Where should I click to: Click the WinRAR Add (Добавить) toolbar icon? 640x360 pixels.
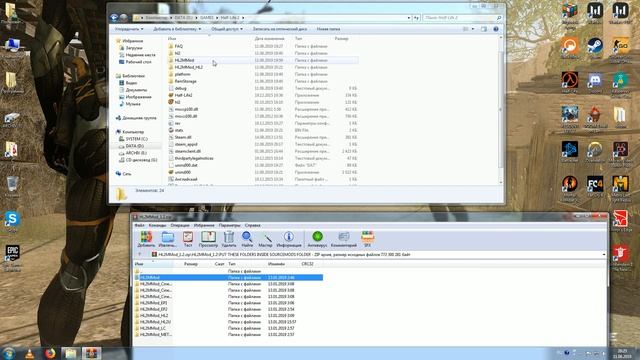(x=146, y=239)
